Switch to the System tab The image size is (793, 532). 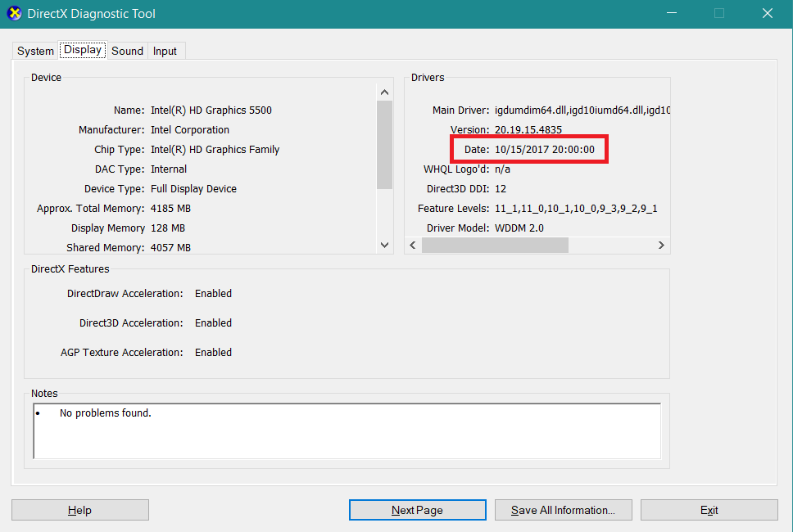pos(35,51)
